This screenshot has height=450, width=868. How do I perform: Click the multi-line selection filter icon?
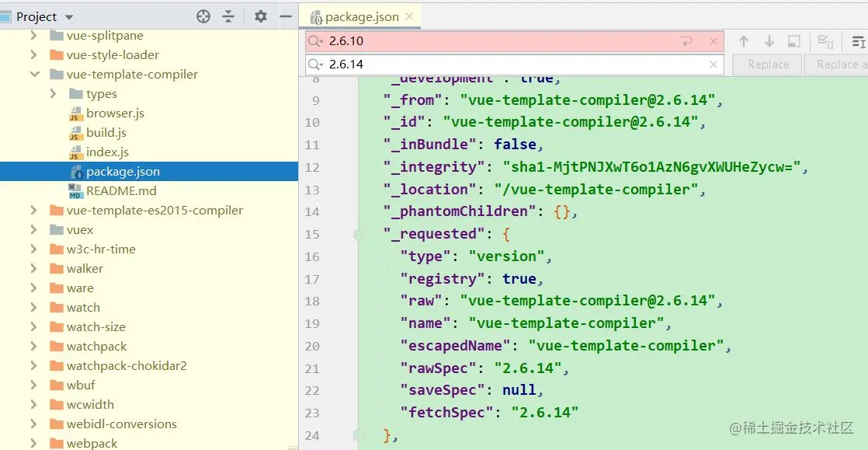pos(859,41)
